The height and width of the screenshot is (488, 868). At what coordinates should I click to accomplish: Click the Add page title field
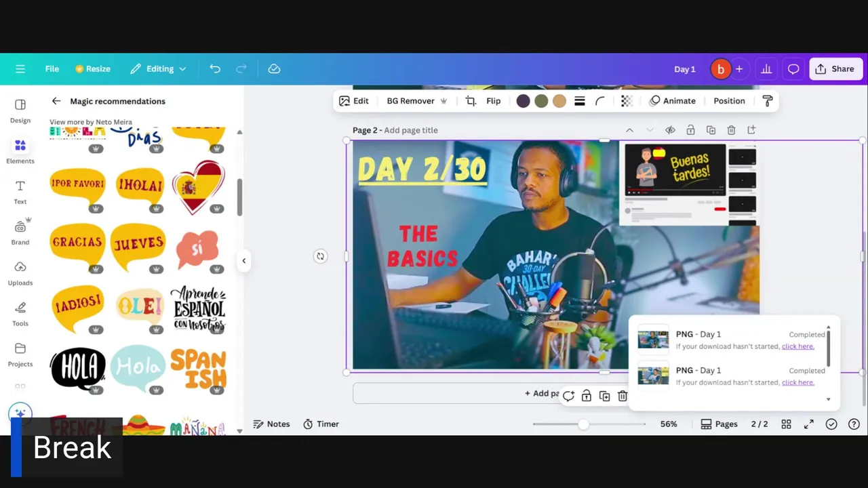tap(411, 130)
